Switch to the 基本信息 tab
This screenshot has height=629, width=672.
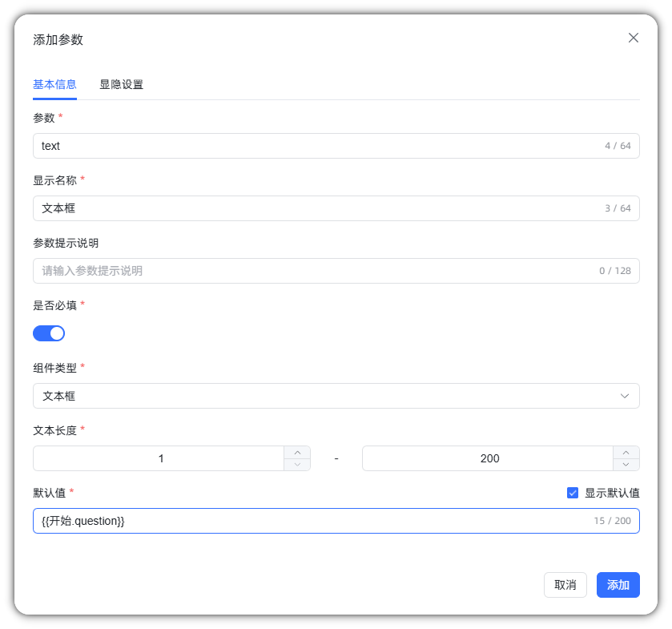54,84
